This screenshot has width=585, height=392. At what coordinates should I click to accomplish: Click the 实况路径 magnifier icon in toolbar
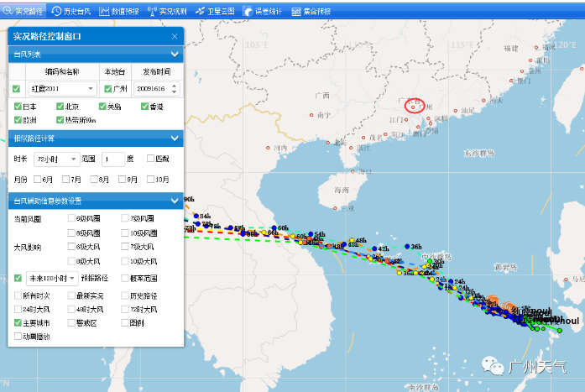coord(9,12)
